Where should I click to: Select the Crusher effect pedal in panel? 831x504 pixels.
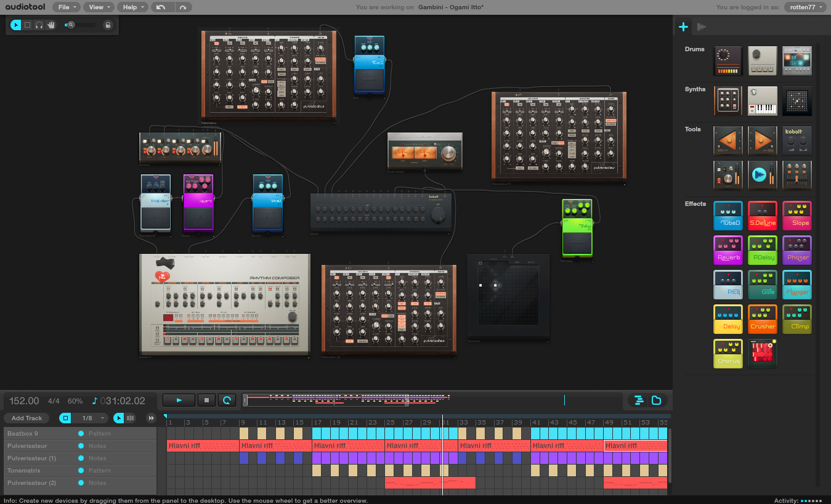click(x=763, y=319)
